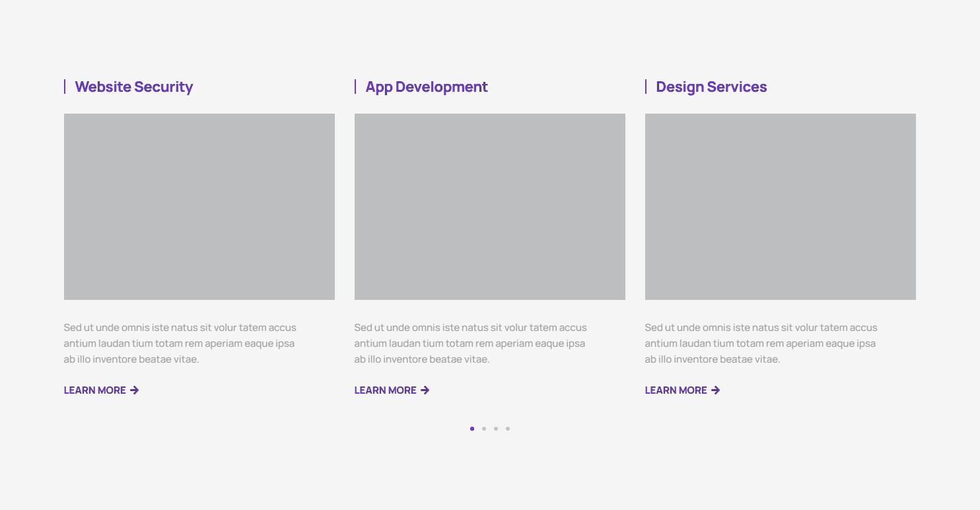Screen dimensions: 980x510
Task: Click the arrow icon under Design Services
Action: click(716, 390)
